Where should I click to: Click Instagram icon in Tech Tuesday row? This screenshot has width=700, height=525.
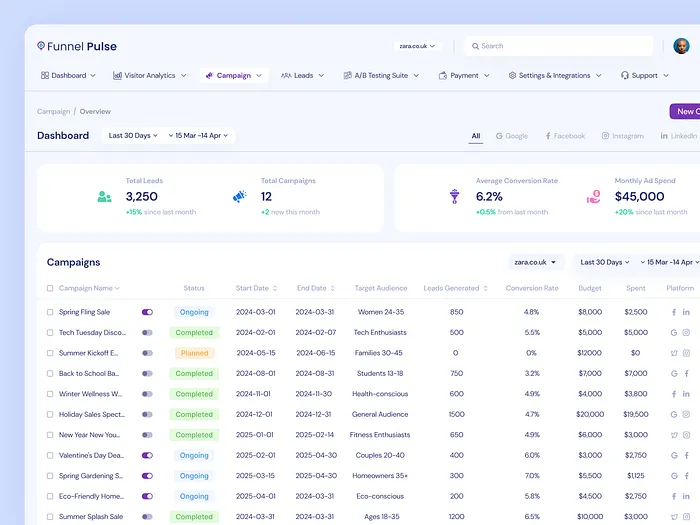(x=686, y=333)
